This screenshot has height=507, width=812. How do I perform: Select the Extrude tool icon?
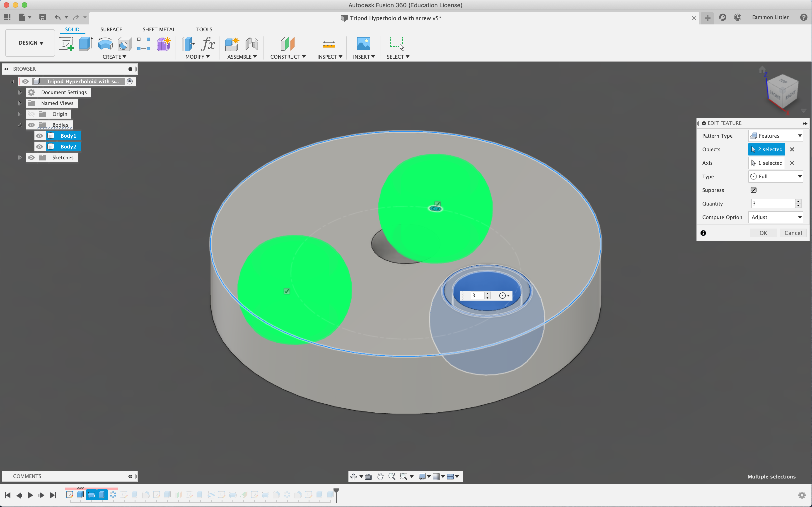[x=86, y=44]
